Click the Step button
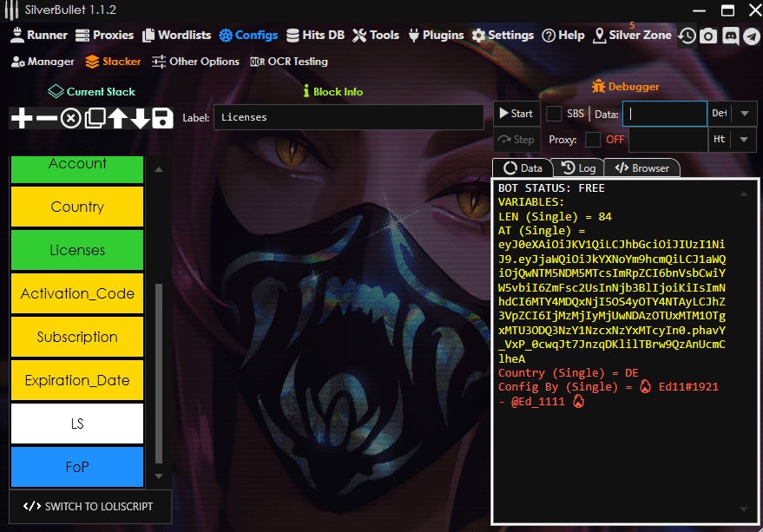Image resolution: width=763 pixels, height=532 pixels. pos(516,140)
